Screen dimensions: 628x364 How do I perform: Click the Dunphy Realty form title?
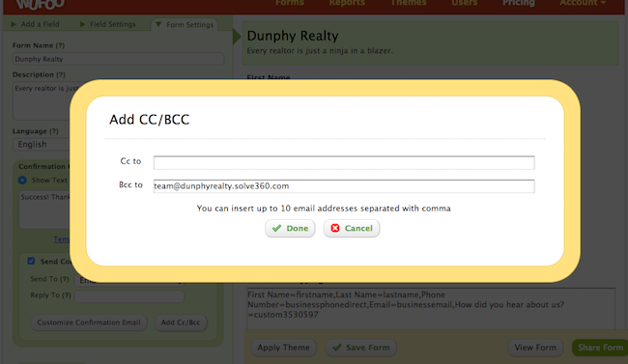(293, 36)
